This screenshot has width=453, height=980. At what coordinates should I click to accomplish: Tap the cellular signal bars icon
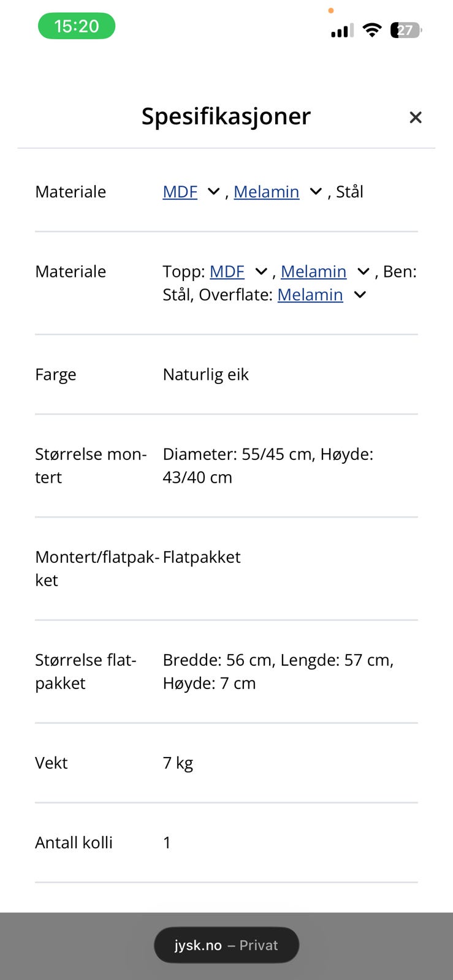pos(342,31)
